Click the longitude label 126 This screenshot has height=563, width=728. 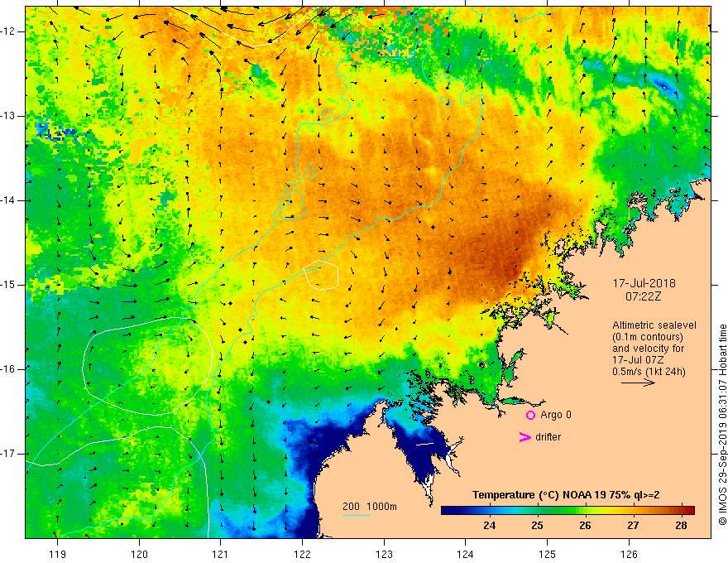(629, 554)
